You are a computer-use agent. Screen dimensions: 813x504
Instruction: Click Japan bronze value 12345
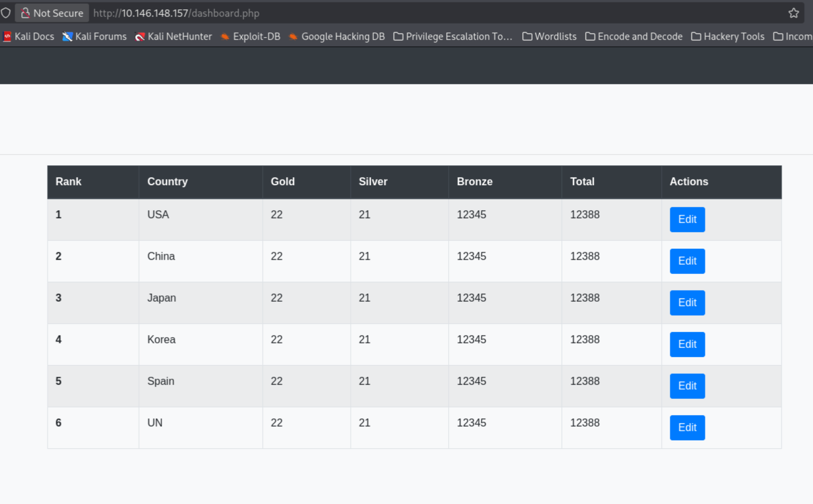click(471, 298)
